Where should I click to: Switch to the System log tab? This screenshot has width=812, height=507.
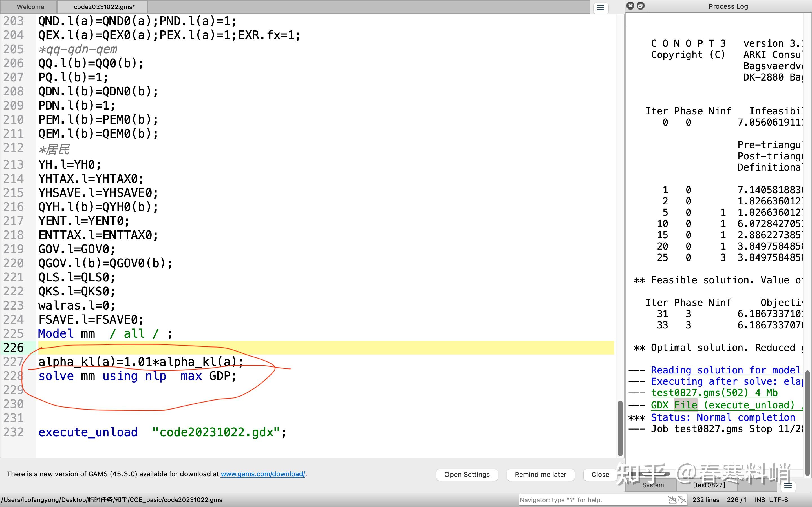click(x=653, y=485)
